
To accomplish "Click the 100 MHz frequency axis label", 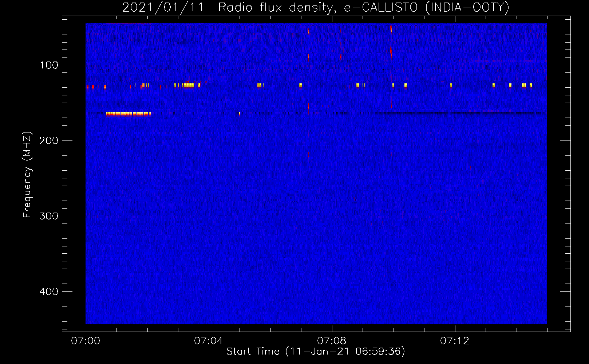I will coord(49,65).
